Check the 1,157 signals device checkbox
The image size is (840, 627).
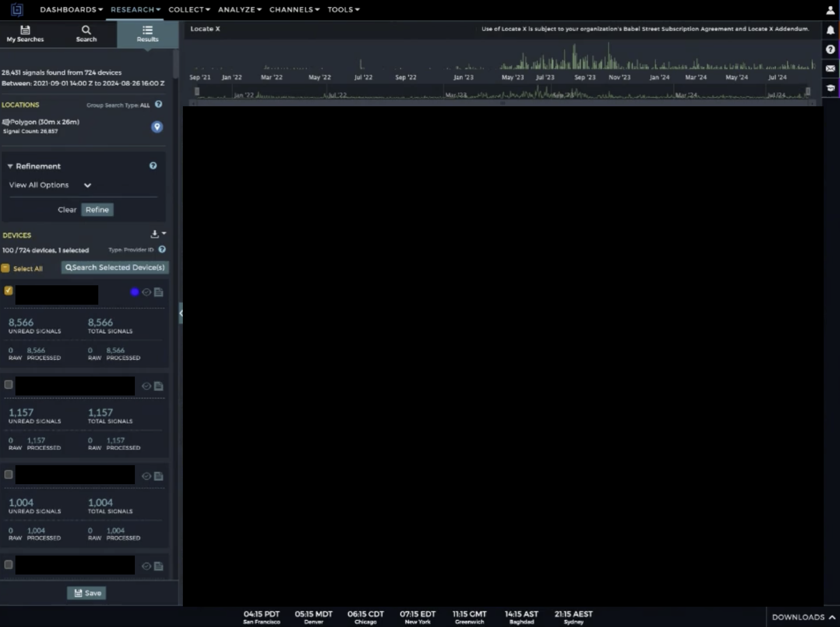[8, 384]
